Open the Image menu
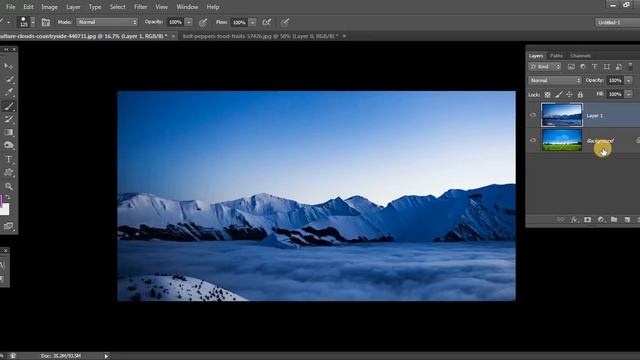 (49, 7)
